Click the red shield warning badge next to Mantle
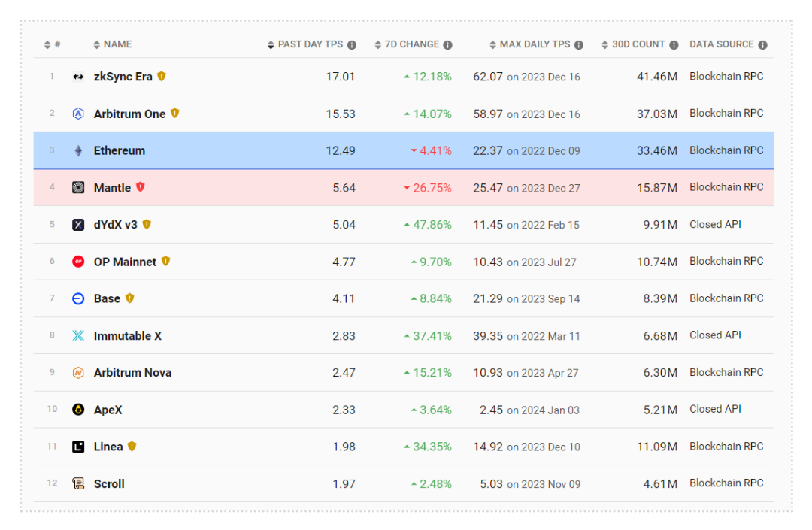The width and height of the screenshot is (812, 530). tap(141, 187)
